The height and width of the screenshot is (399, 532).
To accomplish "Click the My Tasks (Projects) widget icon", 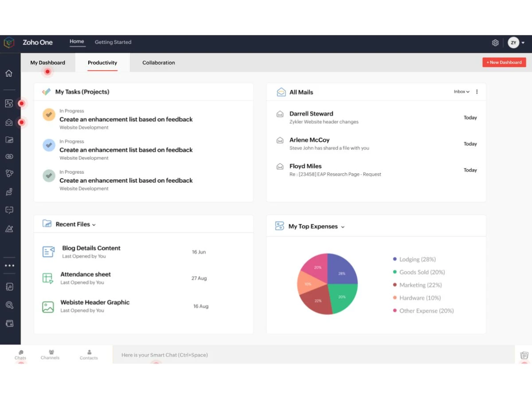I will click(46, 92).
